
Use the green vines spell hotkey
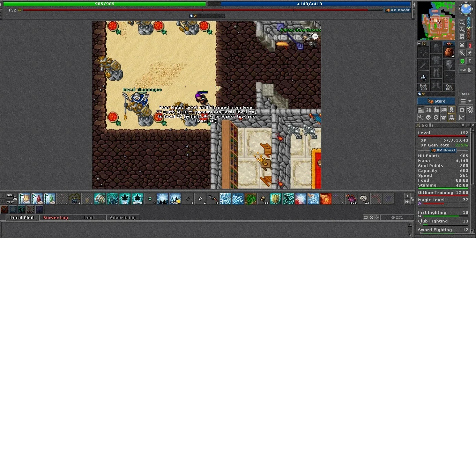[251, 199]
